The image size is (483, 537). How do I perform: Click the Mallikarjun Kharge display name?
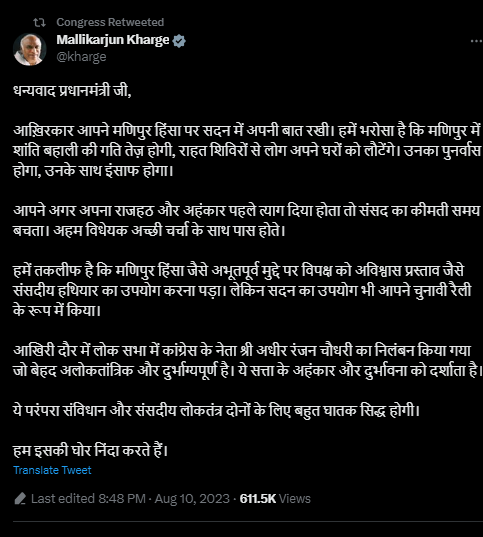point(113,40)
